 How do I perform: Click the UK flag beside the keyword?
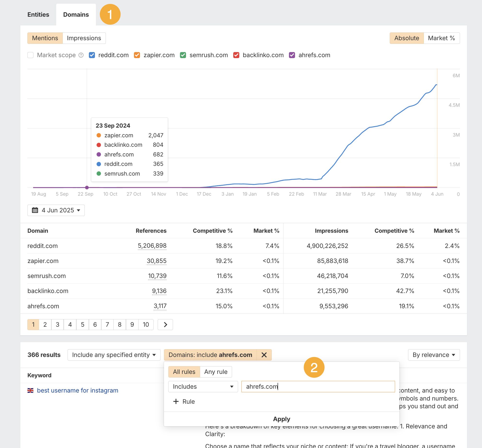[31, 390]
